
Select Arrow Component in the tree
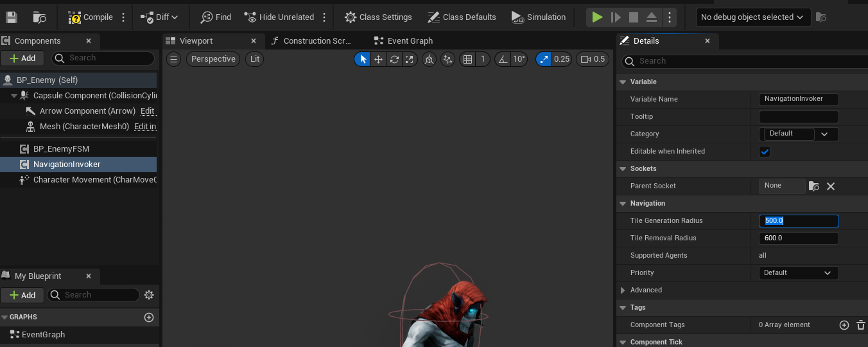click(x=87, y=111)
